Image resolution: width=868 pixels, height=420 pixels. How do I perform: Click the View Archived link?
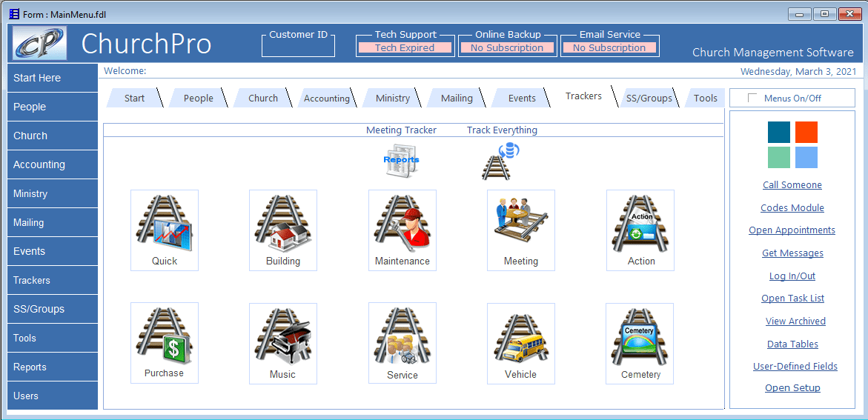click(795, 321)
